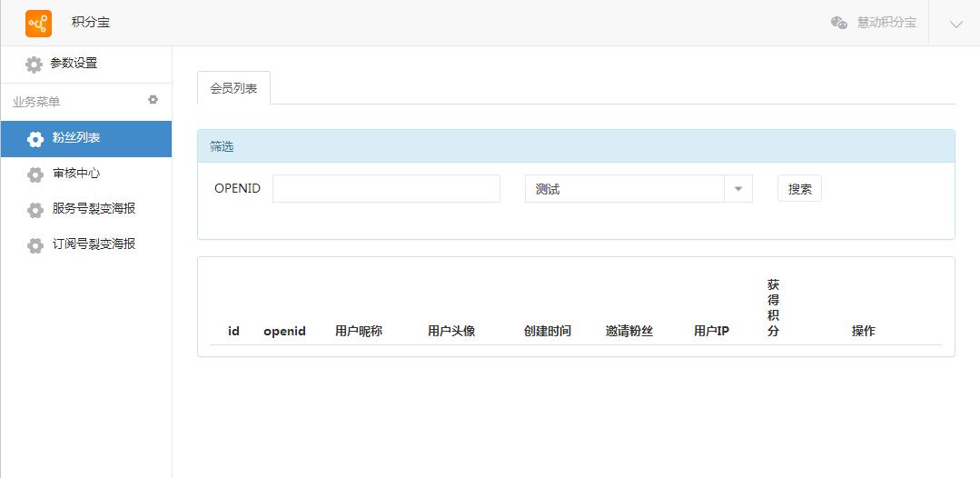Click the 邀请粉丝 column header

[629, 332]
